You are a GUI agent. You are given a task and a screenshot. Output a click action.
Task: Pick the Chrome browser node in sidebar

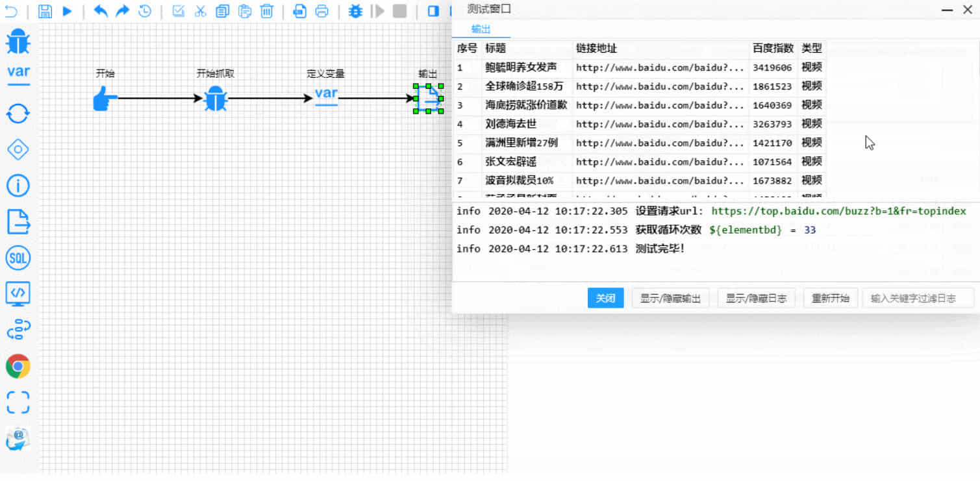point(18,367)
